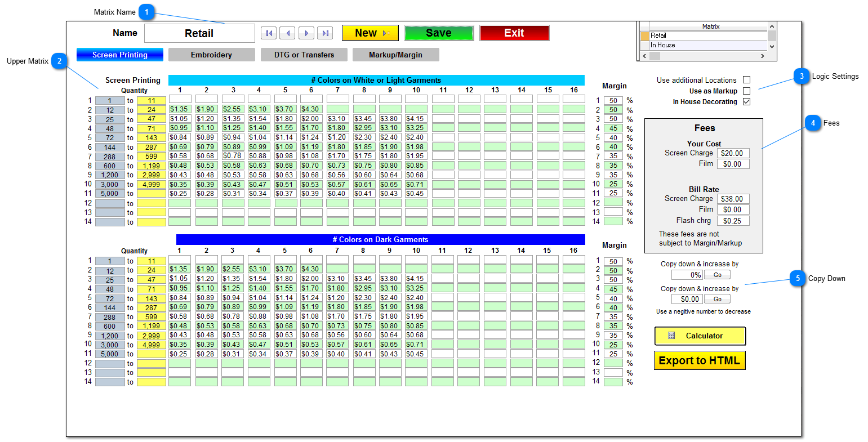
Task: Exit the matrix editor
Action: pos(514,33)
